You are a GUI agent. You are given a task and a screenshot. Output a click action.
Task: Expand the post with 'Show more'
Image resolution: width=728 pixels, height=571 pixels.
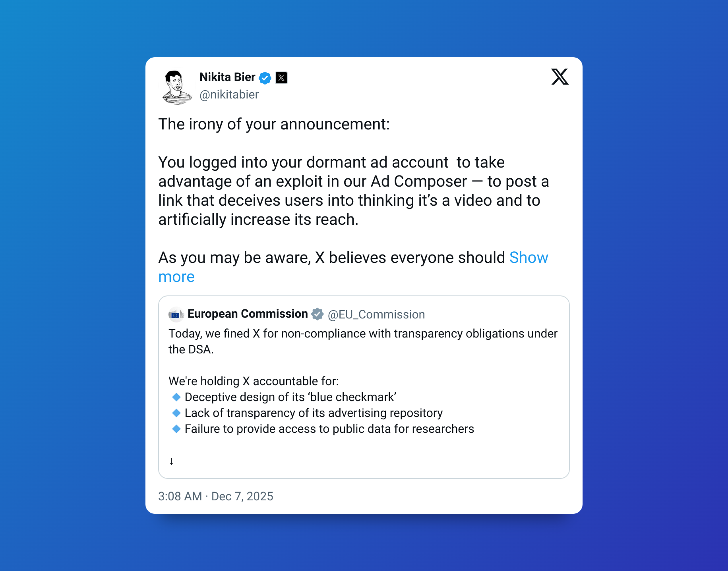529,258
